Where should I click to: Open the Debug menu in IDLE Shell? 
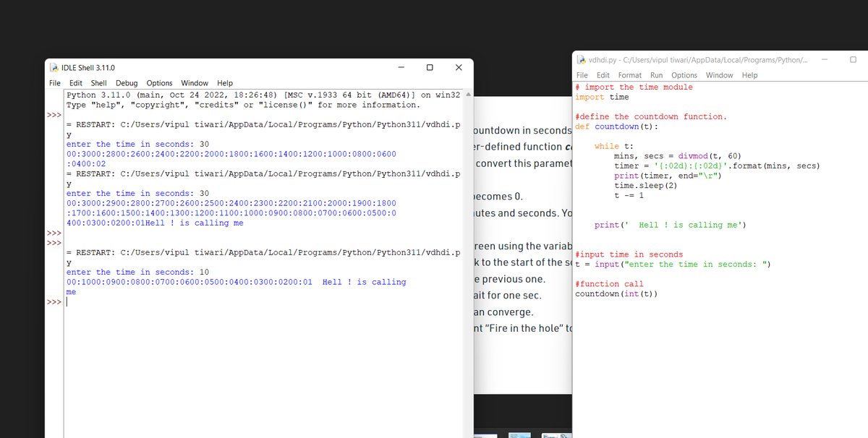[127, 83]
